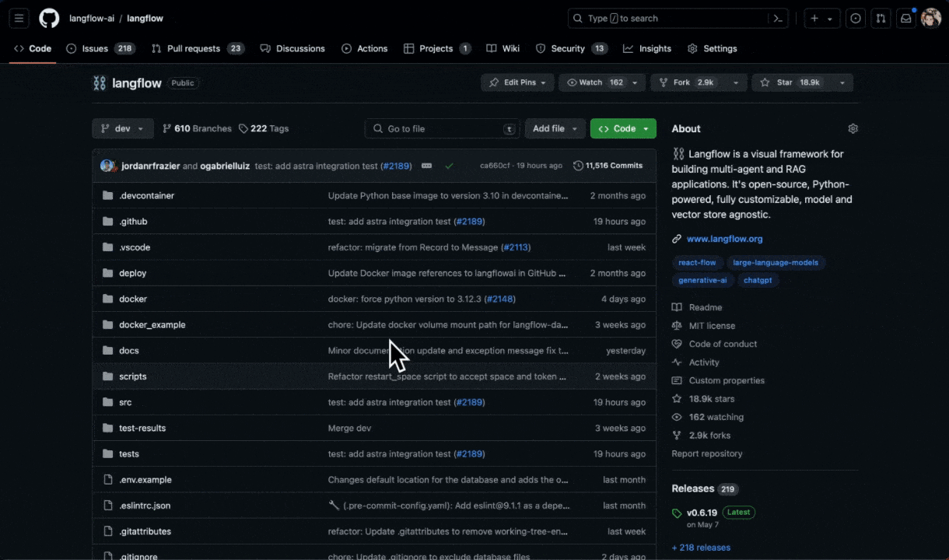Click the link icon beside www.langflow.org

pyautogui.click(x=677, y=239)
